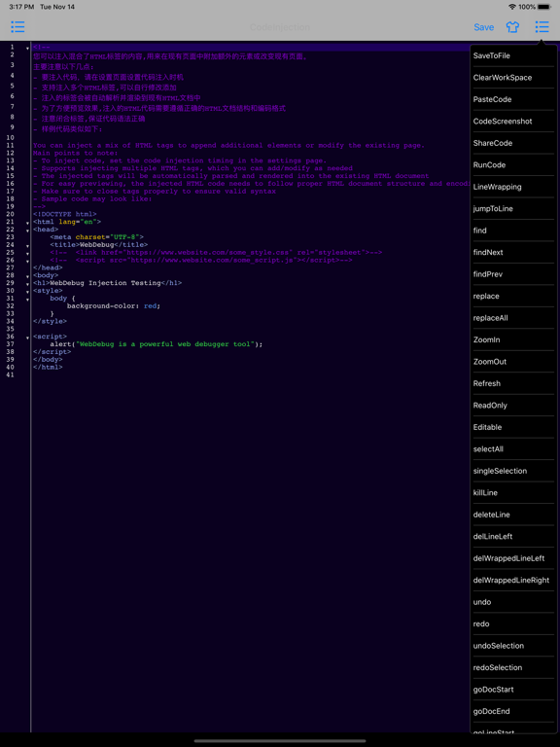Close the right list menu icon
The width and height of the screenshot is (560, 747).
[x=542, y=26]
